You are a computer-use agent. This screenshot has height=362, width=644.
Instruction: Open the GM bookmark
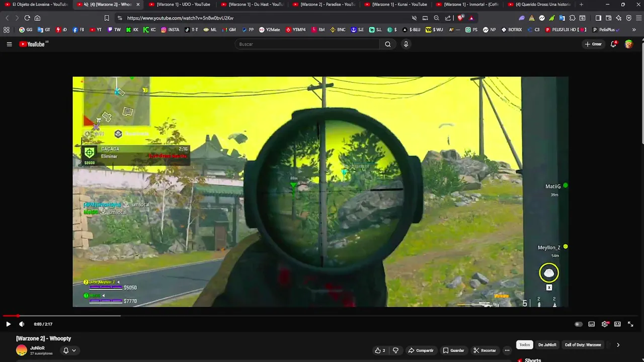[x=229, y=30]
